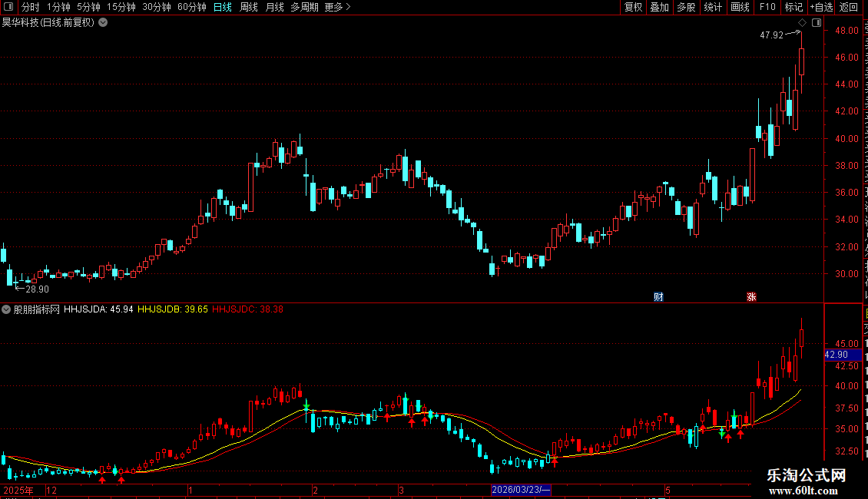Click the 48.00 price axis label
Screen dimensions: 868x499
pos(847,31)
